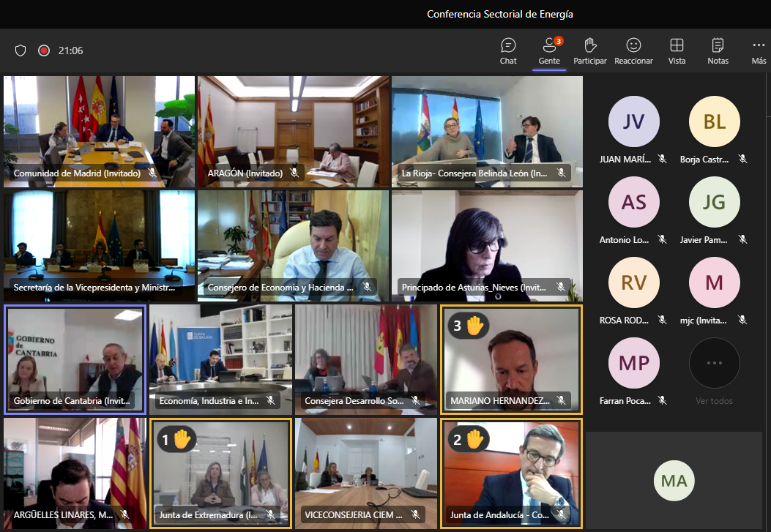771x532 pixels.
Task: Select the Gobierno de Cantabria video tile
Action: [75, 359]
